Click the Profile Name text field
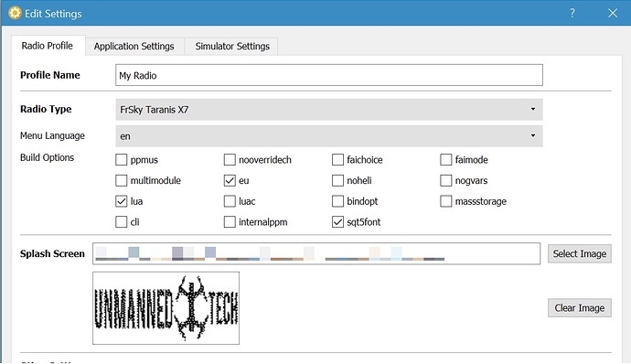 coord(329,75)
